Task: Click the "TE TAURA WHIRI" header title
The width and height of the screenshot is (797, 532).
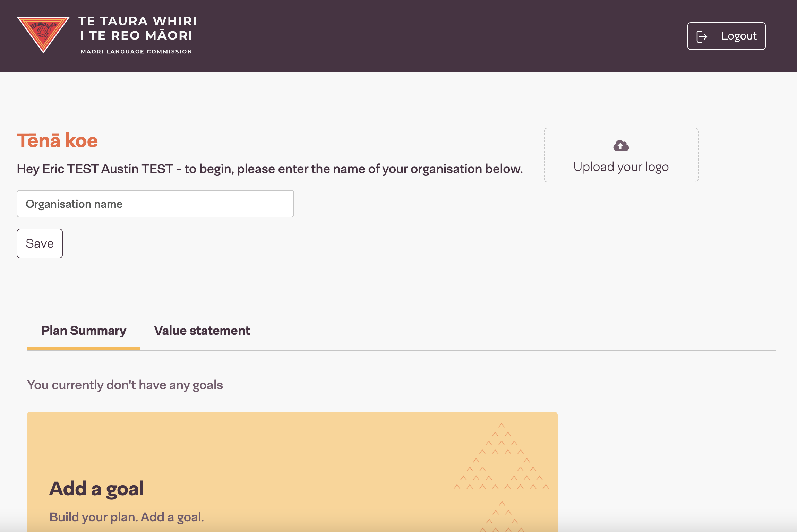Action: click(137, 21)
